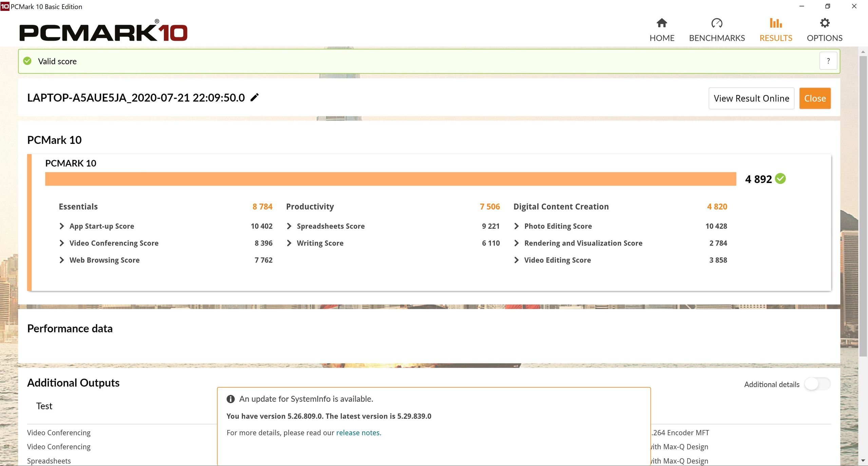Image resolution: width=868 pixels, height=466 pixels.
Task: Click the View Result Online button
Action: tap(751, 98)
